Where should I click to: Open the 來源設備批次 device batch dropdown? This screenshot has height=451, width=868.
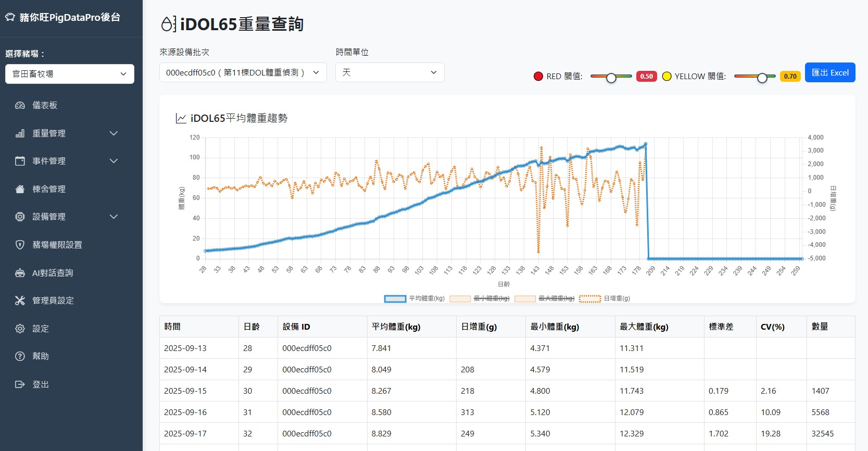point(243,72)
